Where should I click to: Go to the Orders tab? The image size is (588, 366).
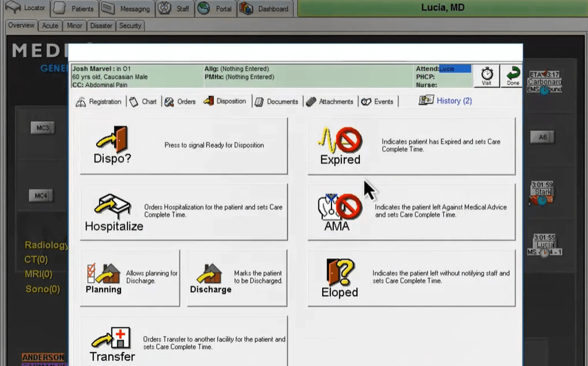click(x=180, y=101)
